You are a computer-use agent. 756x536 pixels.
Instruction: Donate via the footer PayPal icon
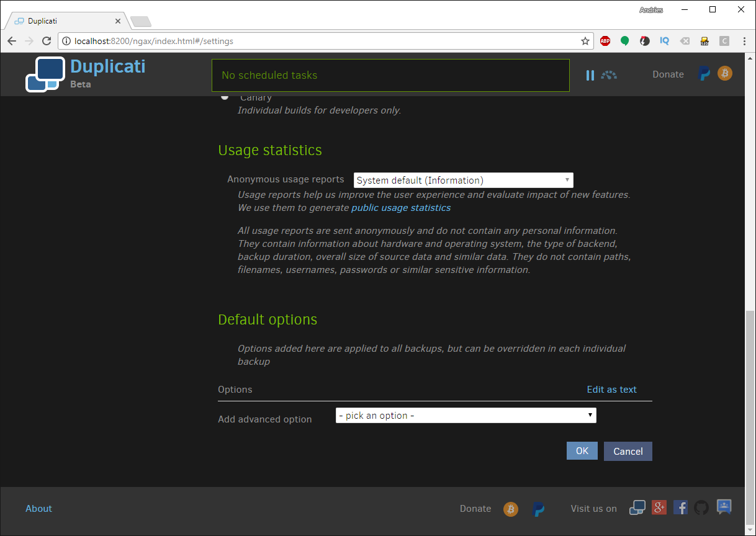pos(539,509)
